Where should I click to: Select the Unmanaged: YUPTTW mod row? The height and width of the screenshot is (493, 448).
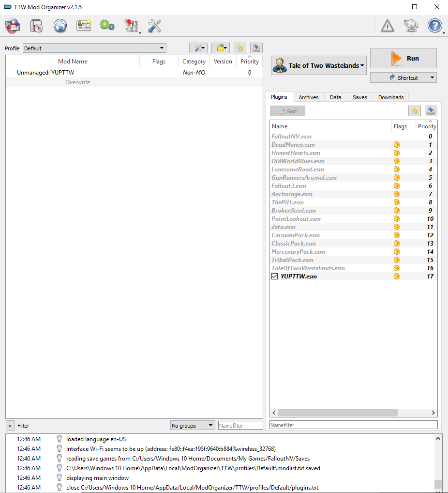click(x=134, y=72)
